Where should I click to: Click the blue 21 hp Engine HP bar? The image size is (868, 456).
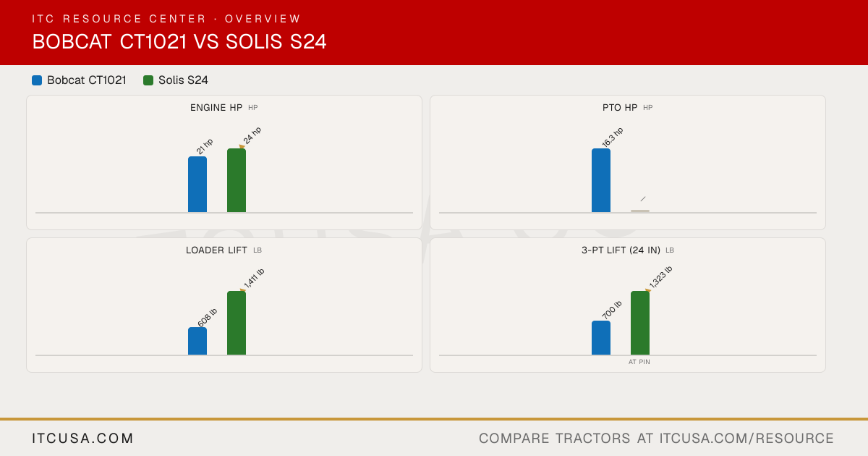[197, 185]
